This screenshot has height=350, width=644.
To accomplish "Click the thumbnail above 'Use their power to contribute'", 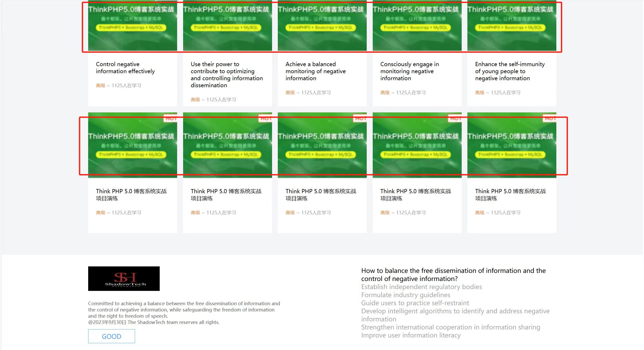I will (x=227, y=26).
